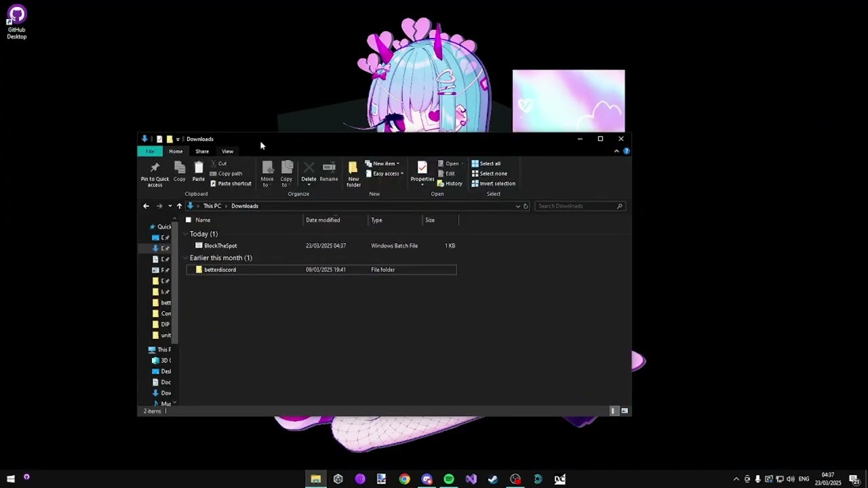The height and width of the screenshot is (488, 868).
Task: Click Invert selection in ribbon
Action: click(x=493, y=184)
